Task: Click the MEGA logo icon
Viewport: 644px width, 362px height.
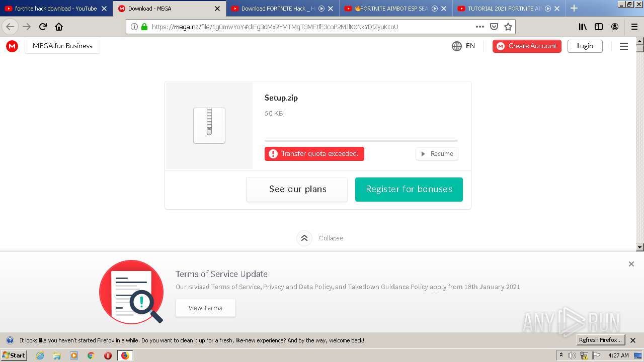Action: 12,46
